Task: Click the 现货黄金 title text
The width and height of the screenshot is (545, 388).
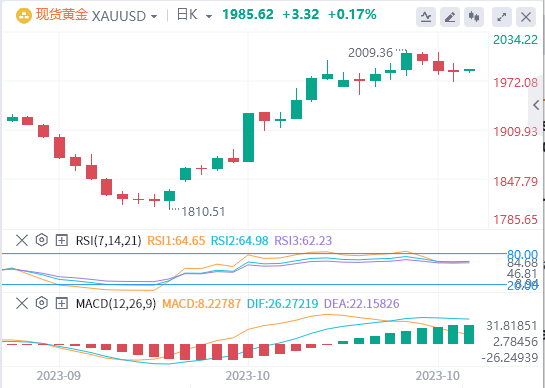Action: click(x=62, y=15)
